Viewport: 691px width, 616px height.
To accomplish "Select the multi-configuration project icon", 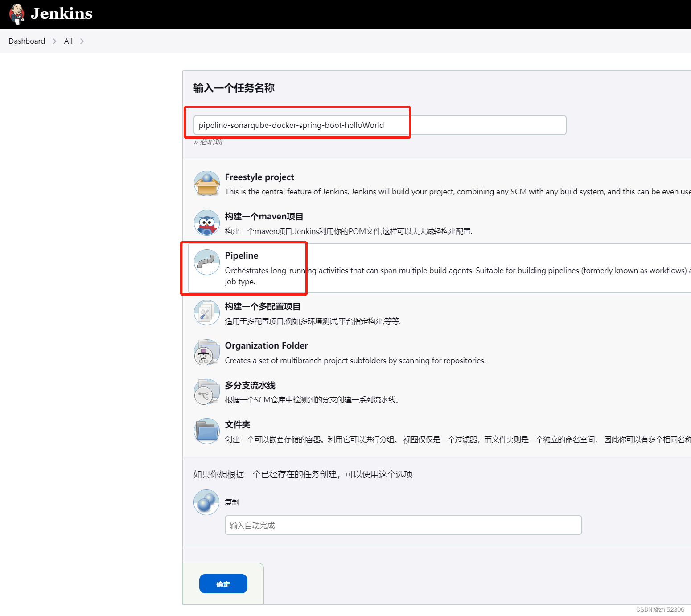I will (x=207, y=313).
